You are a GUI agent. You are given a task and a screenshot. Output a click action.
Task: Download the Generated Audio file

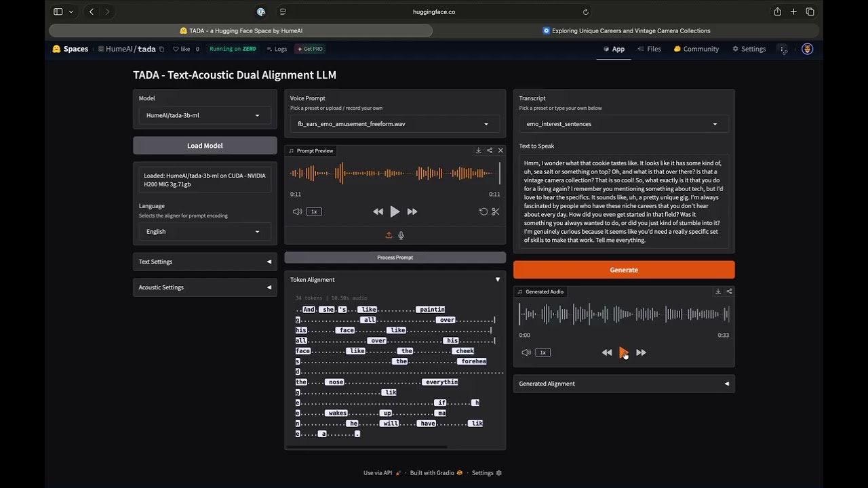coord(718,291)
